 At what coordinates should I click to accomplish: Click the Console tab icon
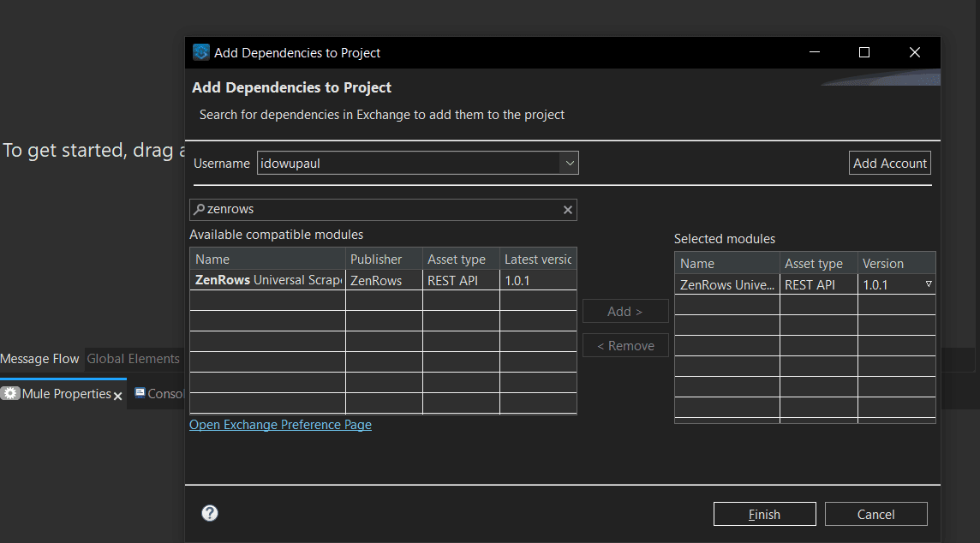140,393
